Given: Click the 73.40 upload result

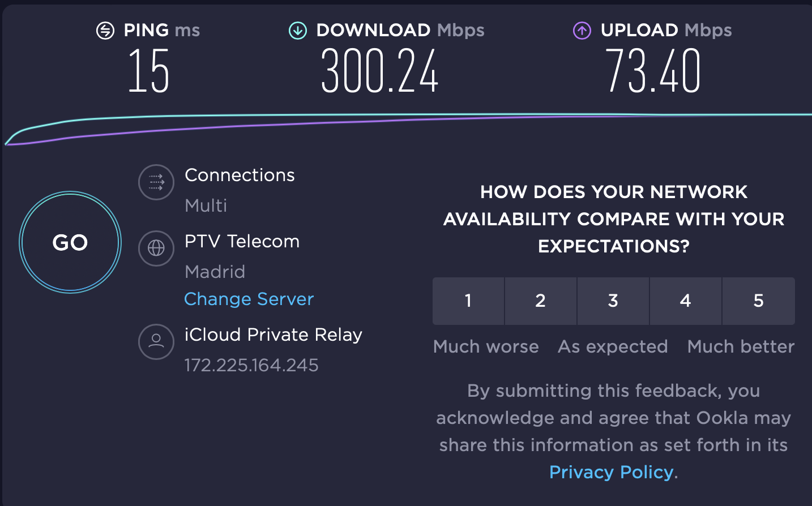Looking at the screenshot, I should coord(654,71).
